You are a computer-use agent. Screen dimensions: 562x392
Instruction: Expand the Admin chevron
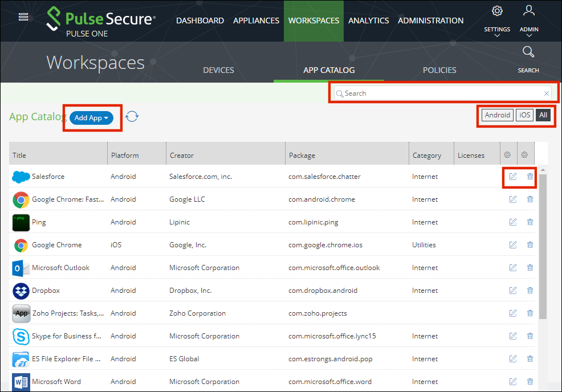(529, 35)
